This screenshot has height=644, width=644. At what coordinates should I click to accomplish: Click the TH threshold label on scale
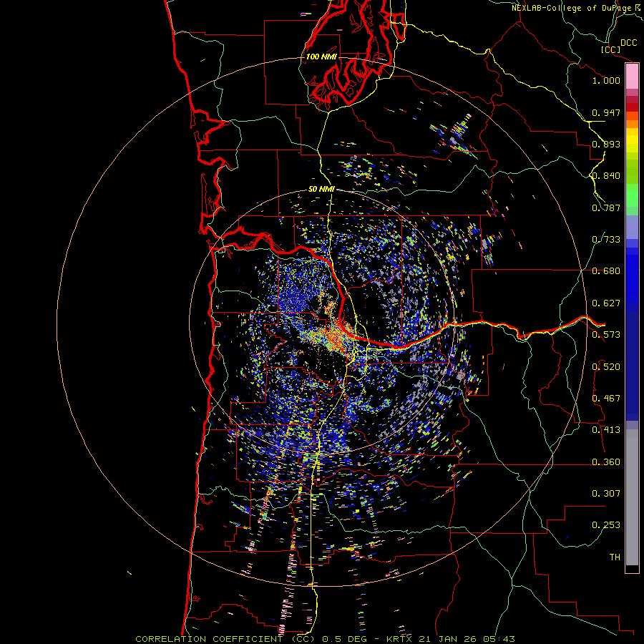pyautogui.click(x=615, y=557)
